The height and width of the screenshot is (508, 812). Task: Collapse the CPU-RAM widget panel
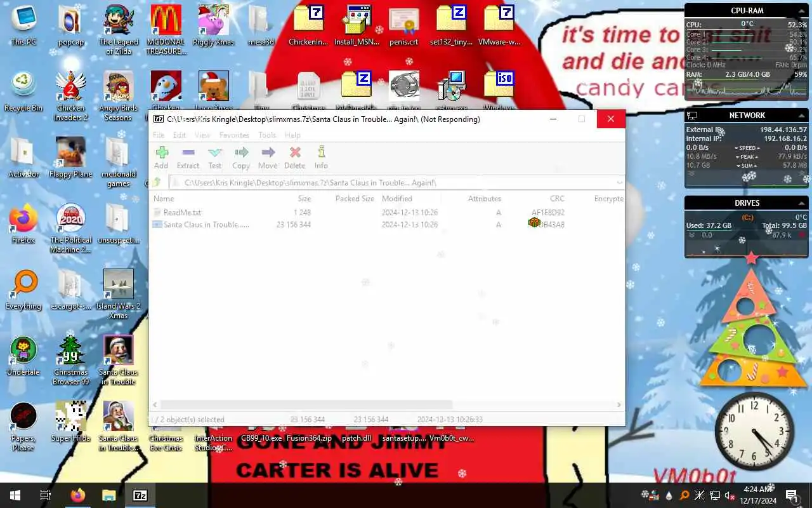(802, 11)
